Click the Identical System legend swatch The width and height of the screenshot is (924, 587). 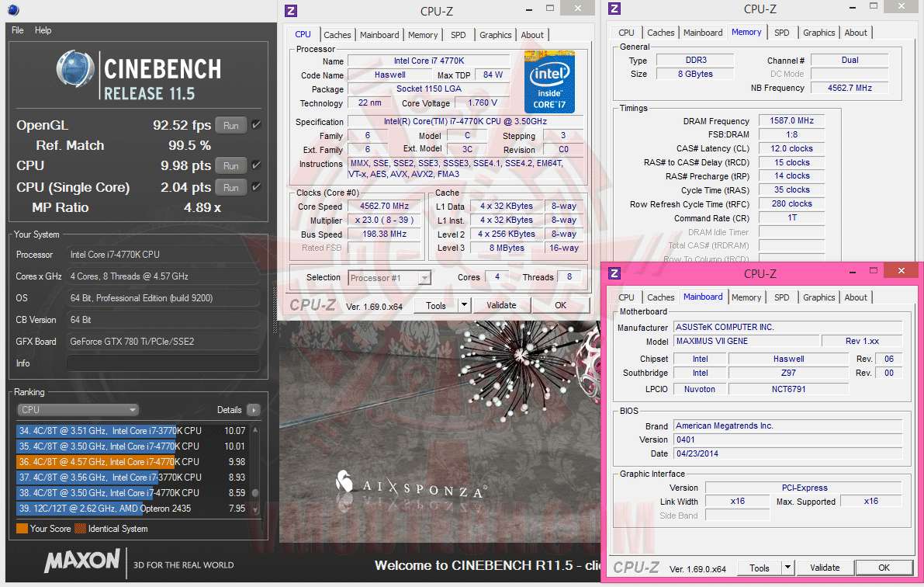coord(81,529)
